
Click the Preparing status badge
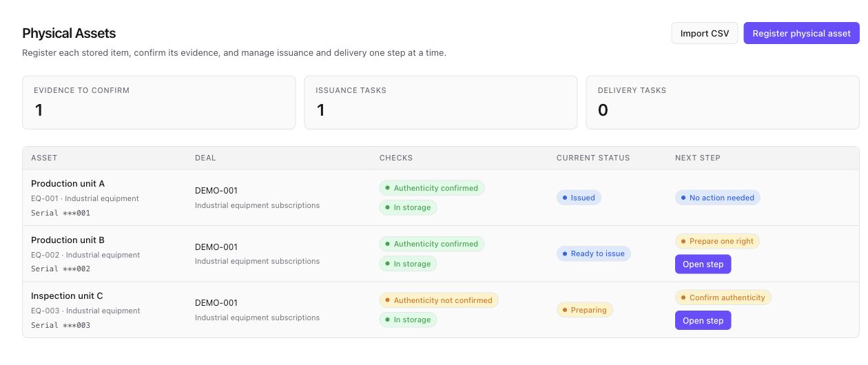click(584, 310)
